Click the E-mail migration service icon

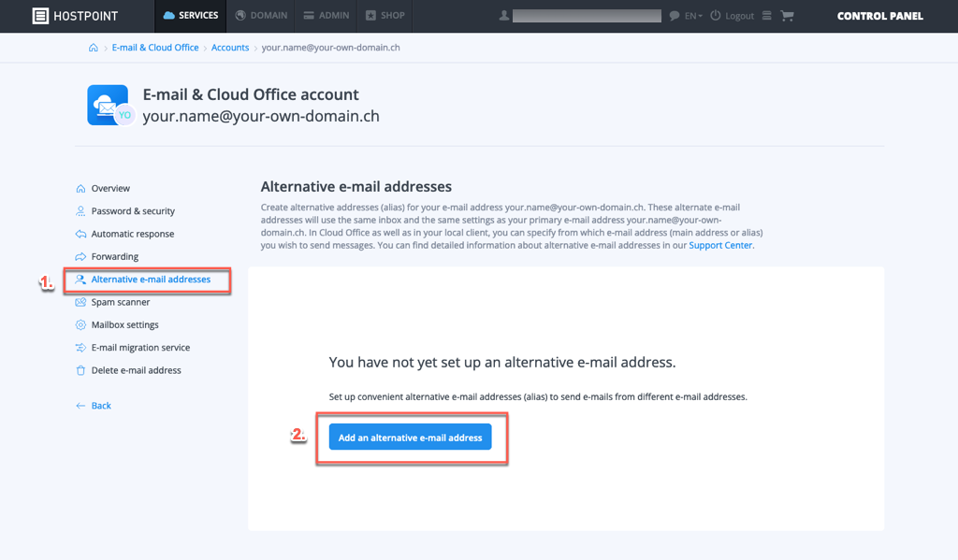(80, 348)
